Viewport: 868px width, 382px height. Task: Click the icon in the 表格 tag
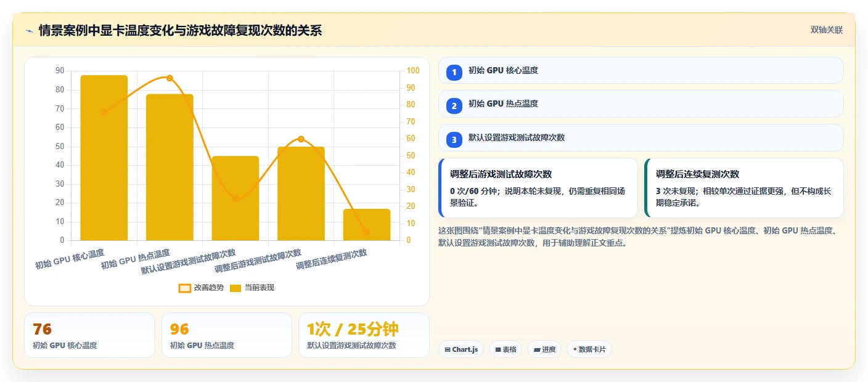coord(498,350)
